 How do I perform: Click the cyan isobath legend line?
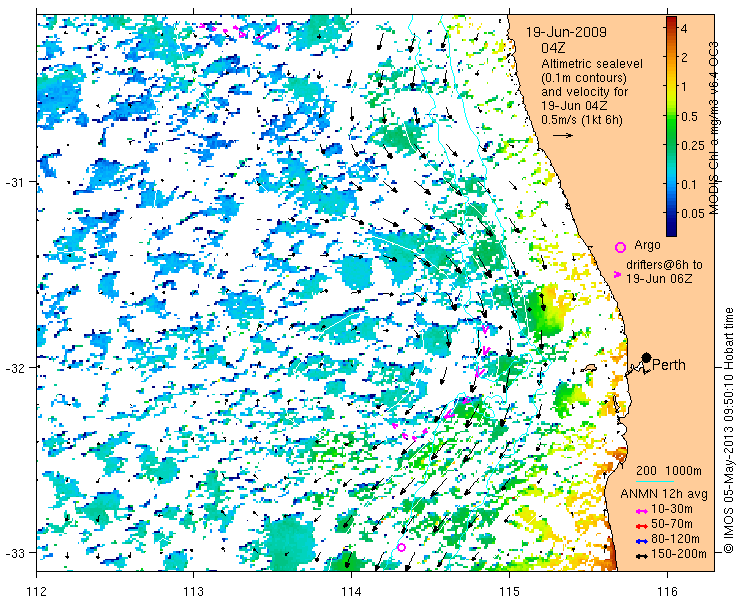tap(655, 482)
